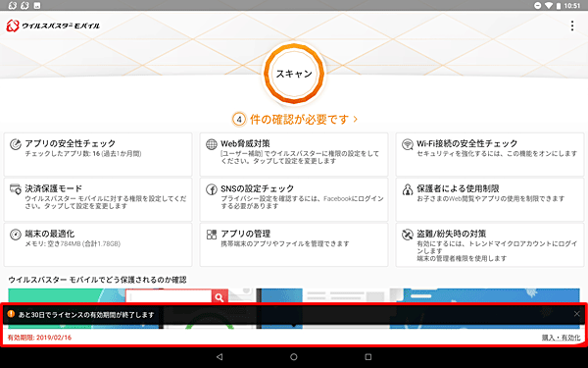Click the アプリの管理 grid icon
The image size is (588, 368).
pyautogui.click(x=212, y=235)
